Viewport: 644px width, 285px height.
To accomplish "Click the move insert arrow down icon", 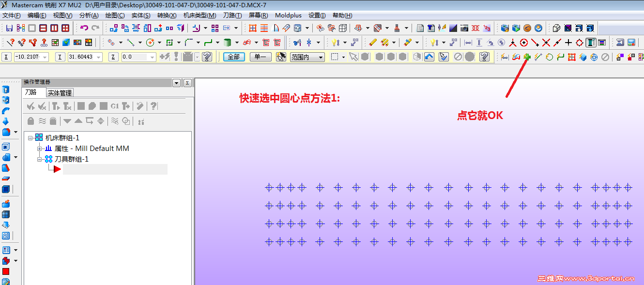I will tap(67, 121).
